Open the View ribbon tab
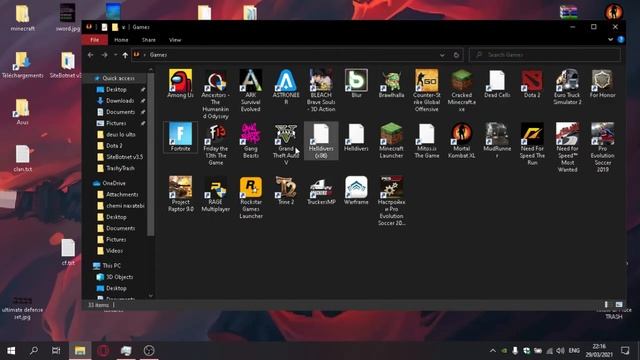This screenshot has height=360, width=640. click(175, 40)
